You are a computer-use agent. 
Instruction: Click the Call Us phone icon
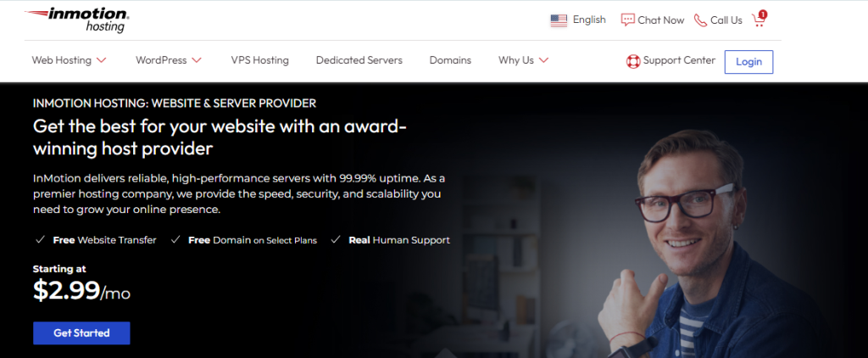point(700,20)
